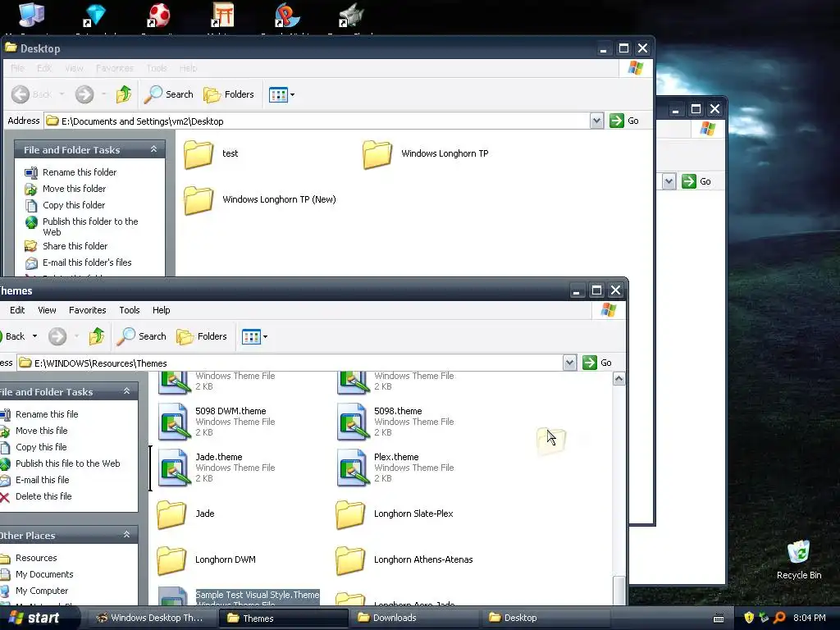Click security shield tray icon
Image resolution: width=840 pixels, height=630 pixels.
click(749, 618)
